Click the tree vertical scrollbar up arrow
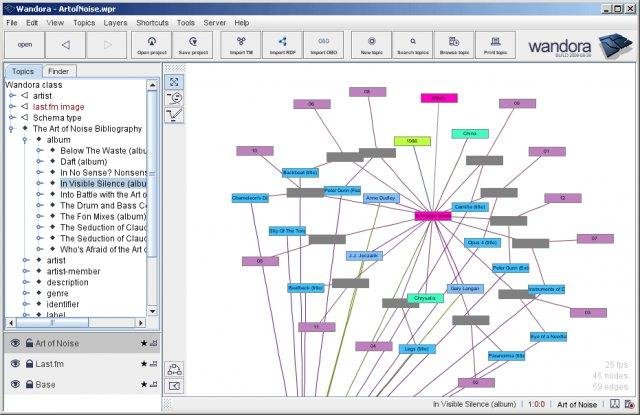Screen dimensions: 640x415 [152, 85]
